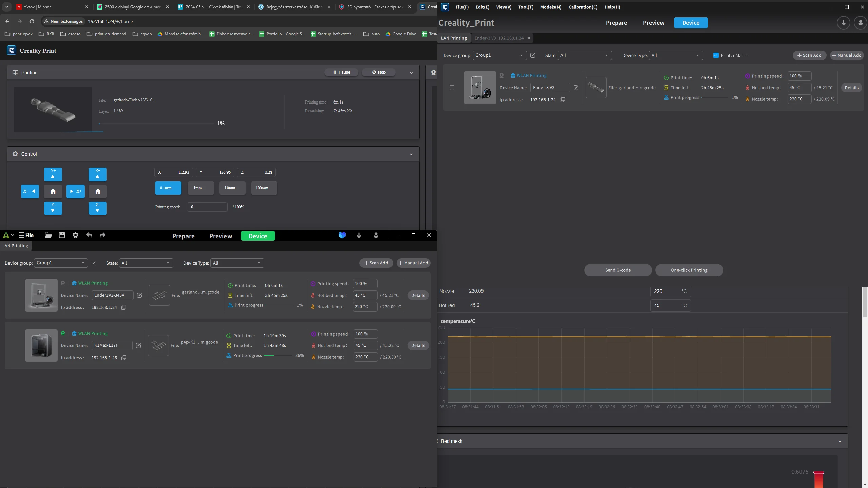868x488 pixels.
Task: Toggle the Printer Match checkbox
Action: pos(716,55)
